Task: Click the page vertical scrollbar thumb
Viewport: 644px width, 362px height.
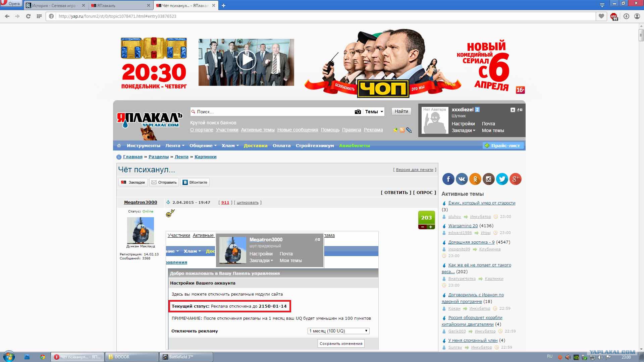Action: coord(641,35)
